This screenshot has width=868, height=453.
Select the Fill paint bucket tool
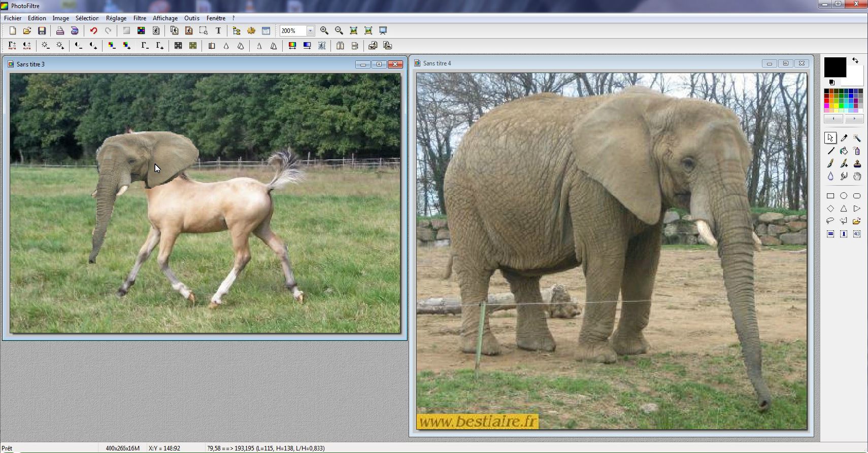tap(844, 151)
